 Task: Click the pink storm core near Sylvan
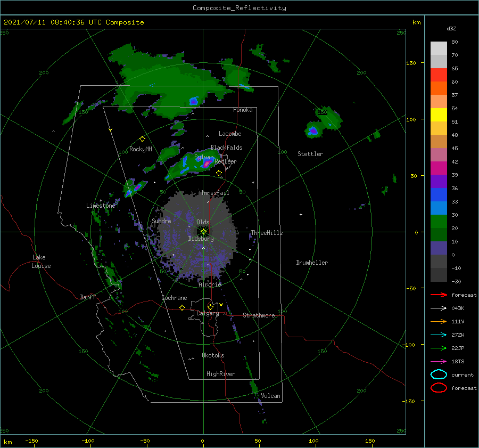207,164
